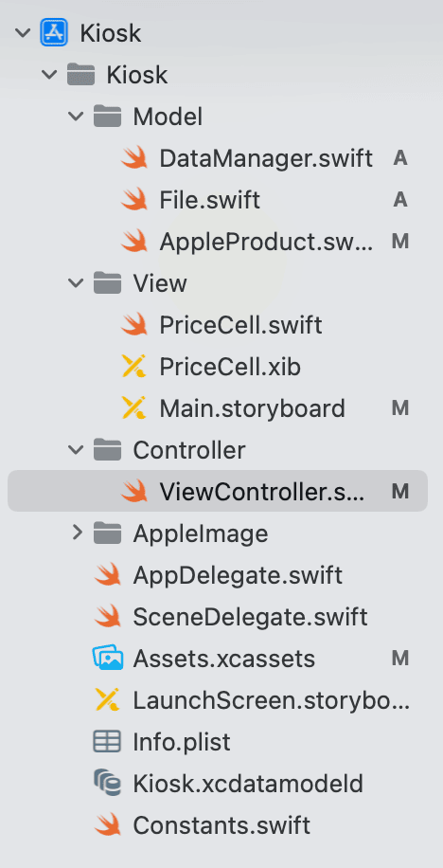443x868 pixels.
Task: Select SceneDelegate.swift file
Action: tap(250, 617)
